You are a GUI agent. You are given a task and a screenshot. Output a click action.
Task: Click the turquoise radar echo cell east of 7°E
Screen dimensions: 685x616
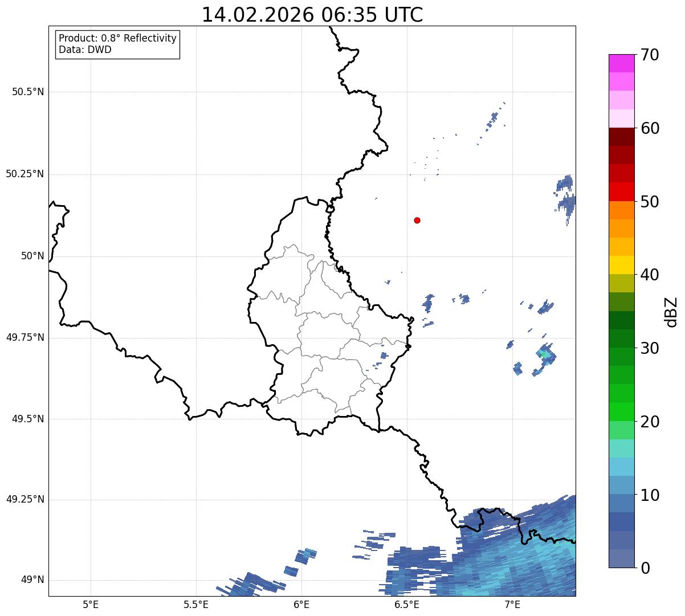(x=545, y=354)
